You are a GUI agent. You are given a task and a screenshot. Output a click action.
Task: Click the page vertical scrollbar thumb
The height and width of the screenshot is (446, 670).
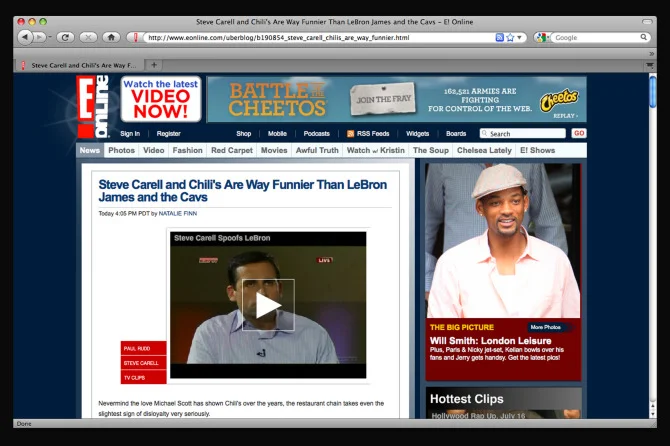652,91
